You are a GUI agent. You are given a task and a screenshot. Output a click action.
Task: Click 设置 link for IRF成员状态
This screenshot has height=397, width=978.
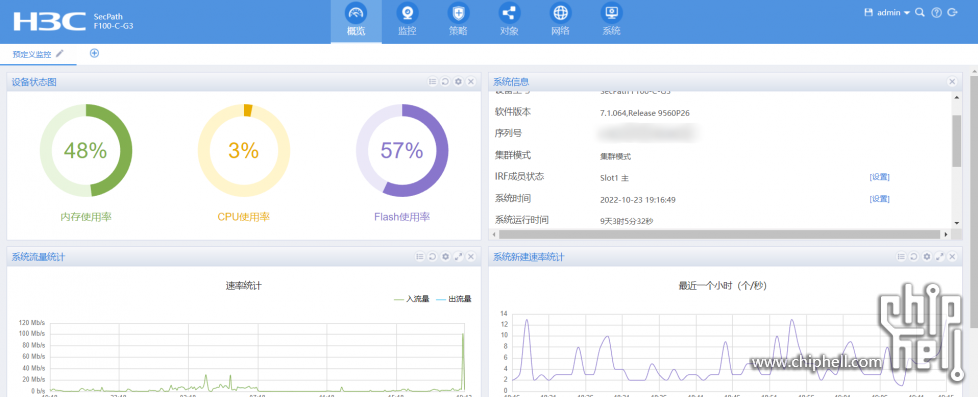point(879,177)
